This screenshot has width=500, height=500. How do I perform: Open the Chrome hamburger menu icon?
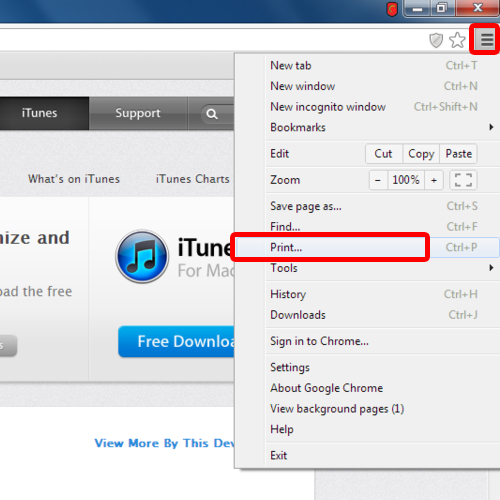(487, 40)
